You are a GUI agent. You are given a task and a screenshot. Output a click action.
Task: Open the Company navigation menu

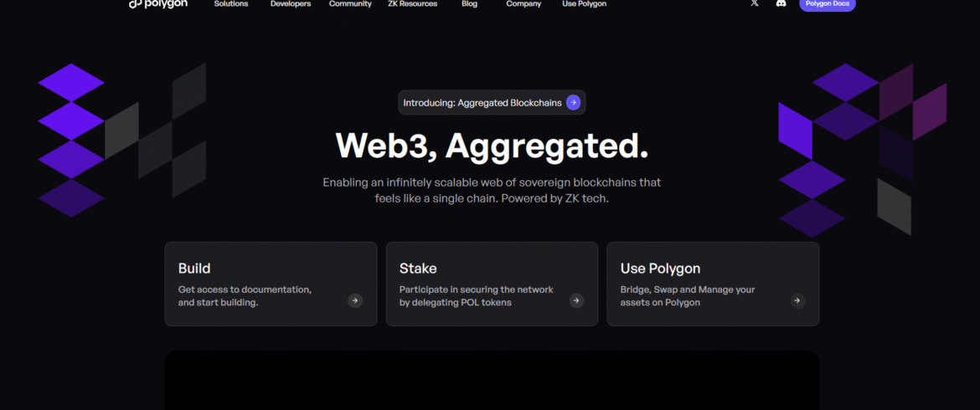(524, 3)
